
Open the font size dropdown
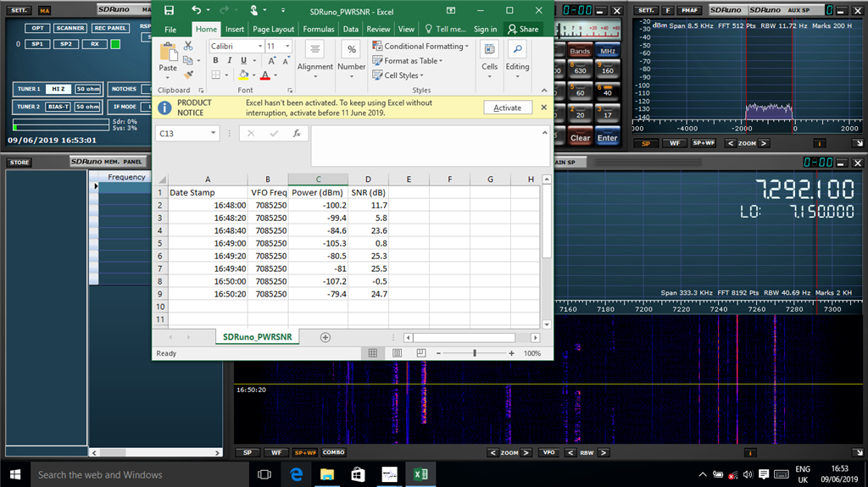[287, 46]
